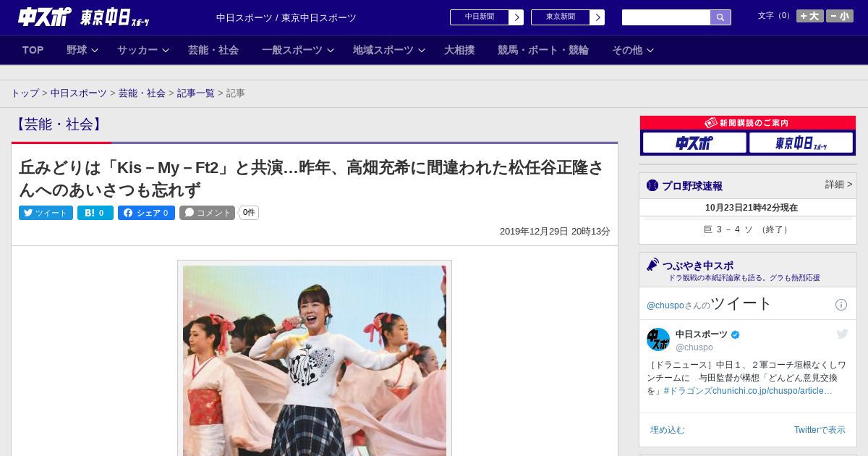Click the article date 2019年12月29日
Image resolution: width=868 pixels, height=456 pixels.
pyautogui.click(x=555, y=232)
